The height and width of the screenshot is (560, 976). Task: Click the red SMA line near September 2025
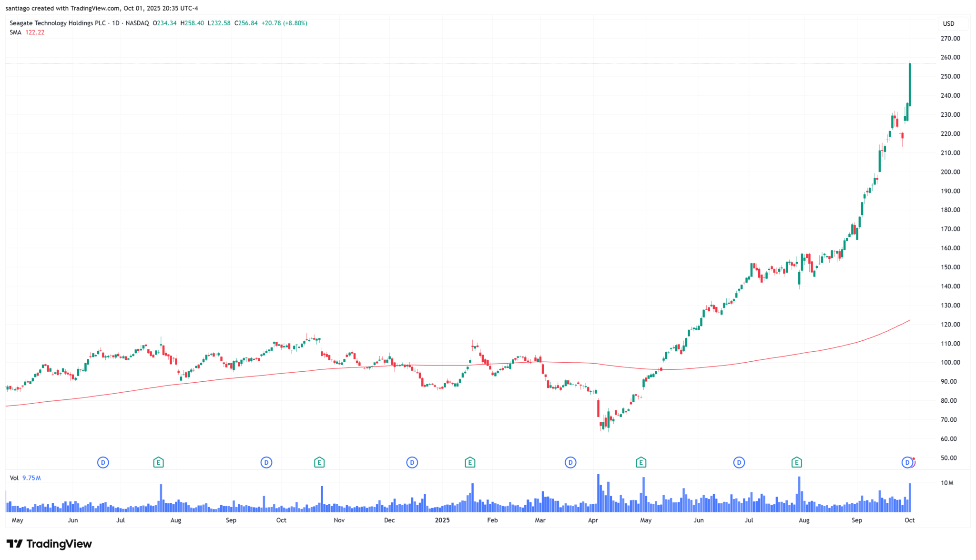(x=858, y=341)
